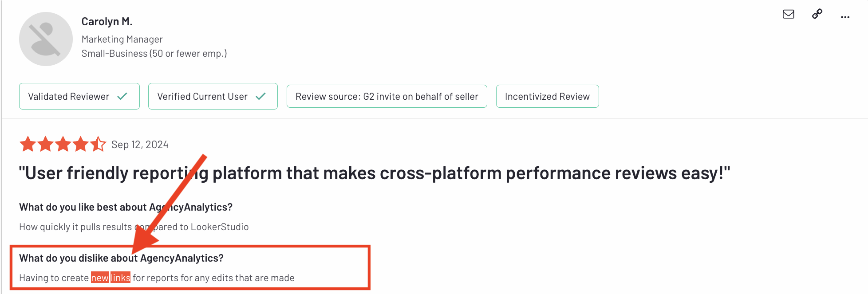
Task: Click the green checkmark beside Verified Current User
Action: pyautogui.click(x=261, y=96)
